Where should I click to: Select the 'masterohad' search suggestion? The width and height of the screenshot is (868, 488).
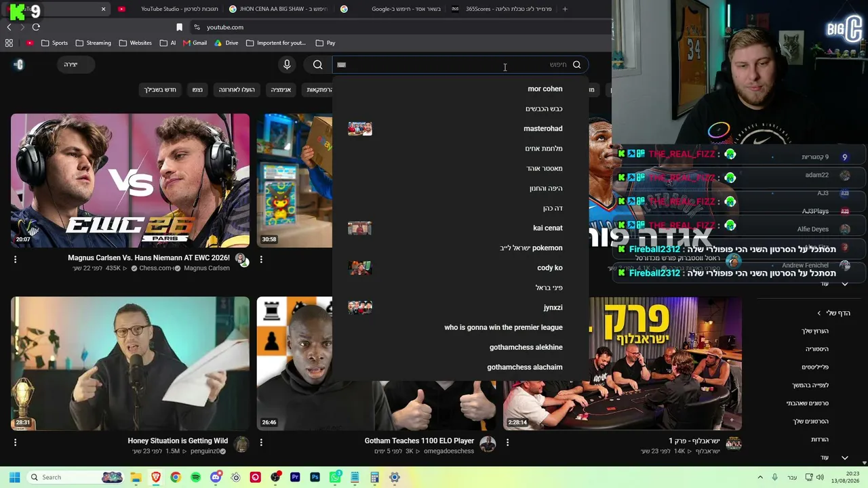[x=460, y=129]
